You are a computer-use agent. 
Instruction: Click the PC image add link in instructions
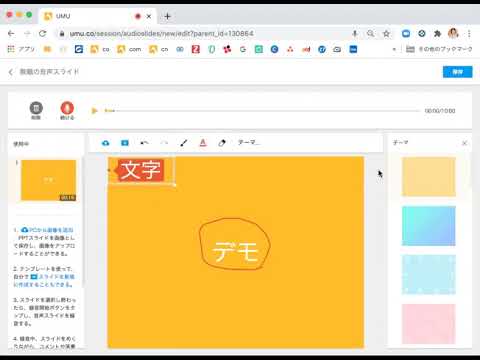[x=47, y=230]
